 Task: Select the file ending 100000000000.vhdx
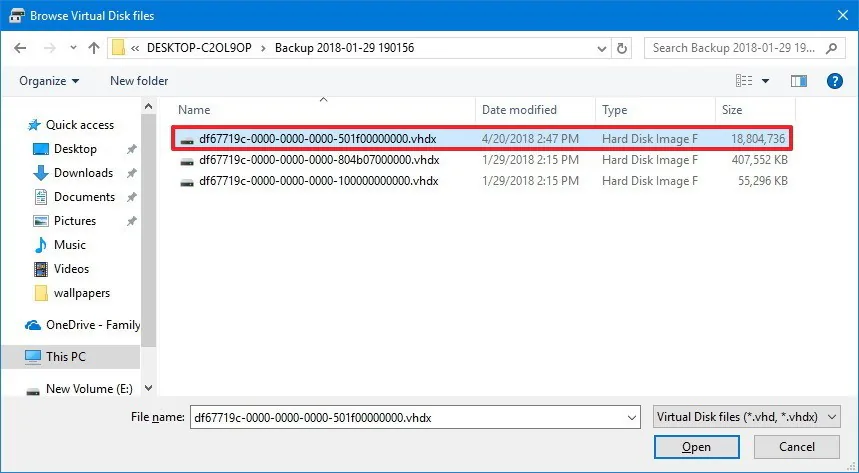point(482,181)
